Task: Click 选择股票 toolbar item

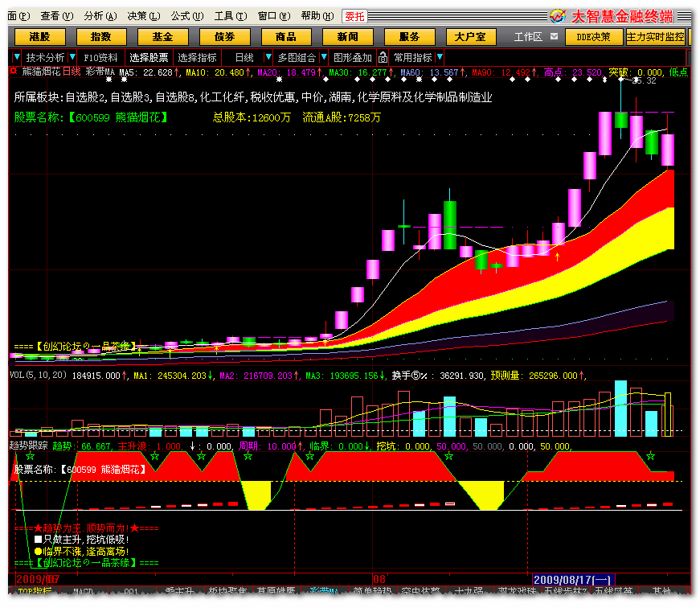Action: point(149,58)
